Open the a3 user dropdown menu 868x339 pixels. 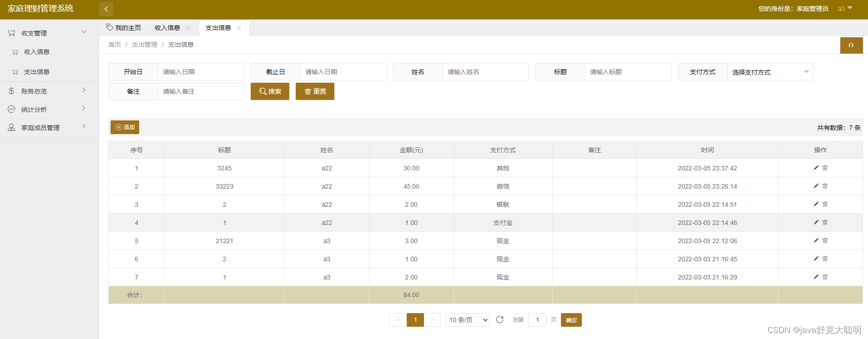tap(845, 9)
